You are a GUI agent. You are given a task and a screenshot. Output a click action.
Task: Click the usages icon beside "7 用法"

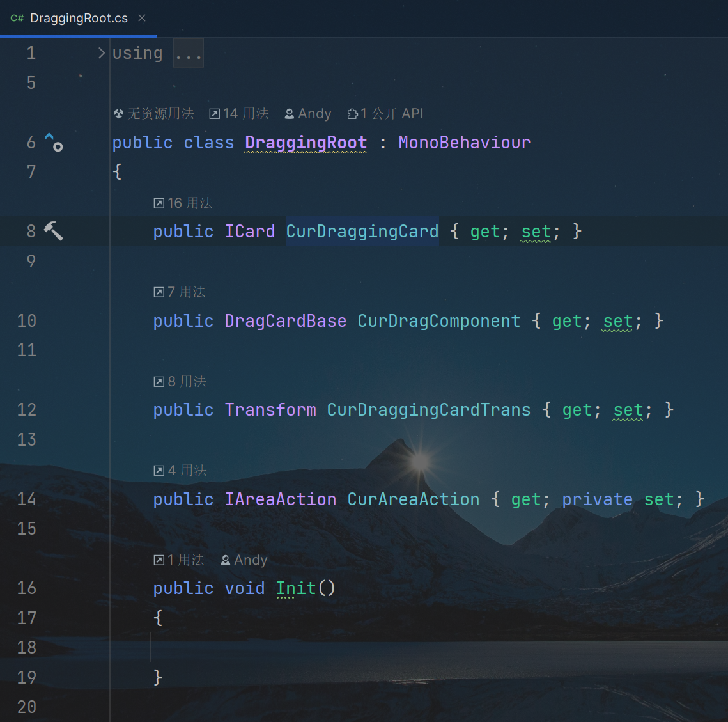[x=159, y=292]
